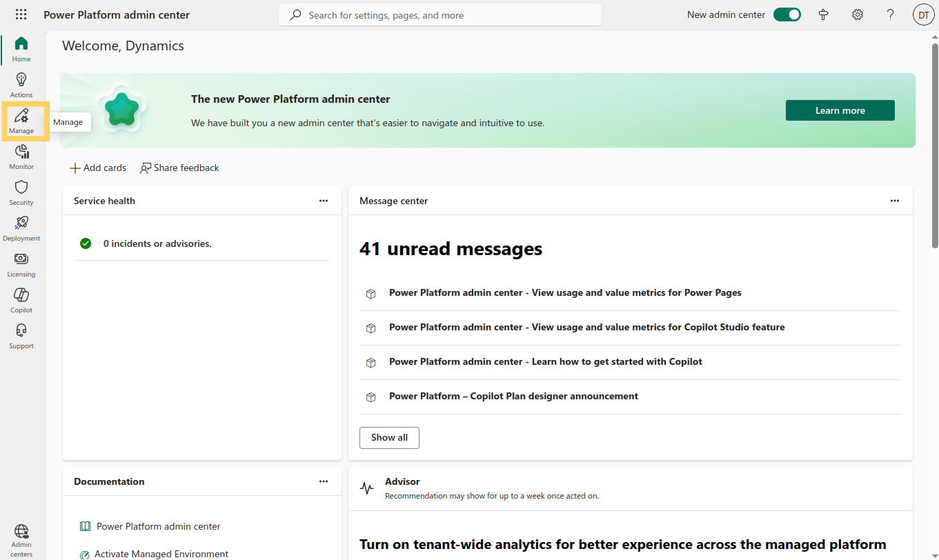Click the book icon beside Power Platform admin center
The height and width of the screenshot is (560, 939).
point(85,526)
